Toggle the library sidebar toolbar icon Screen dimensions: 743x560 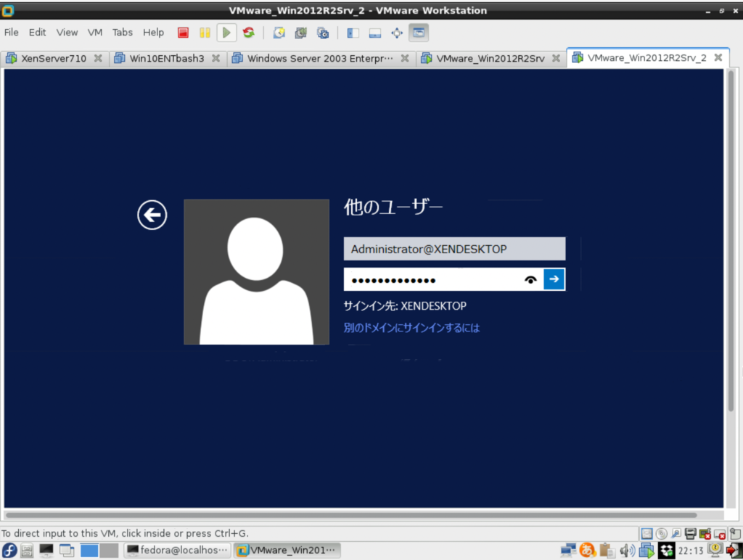[x=353, y=33]
